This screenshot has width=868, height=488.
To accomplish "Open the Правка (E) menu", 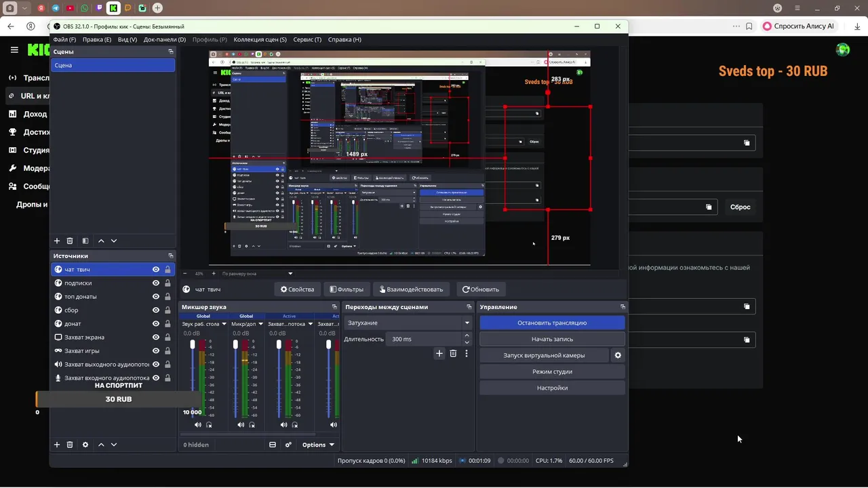I will [97, 39].
